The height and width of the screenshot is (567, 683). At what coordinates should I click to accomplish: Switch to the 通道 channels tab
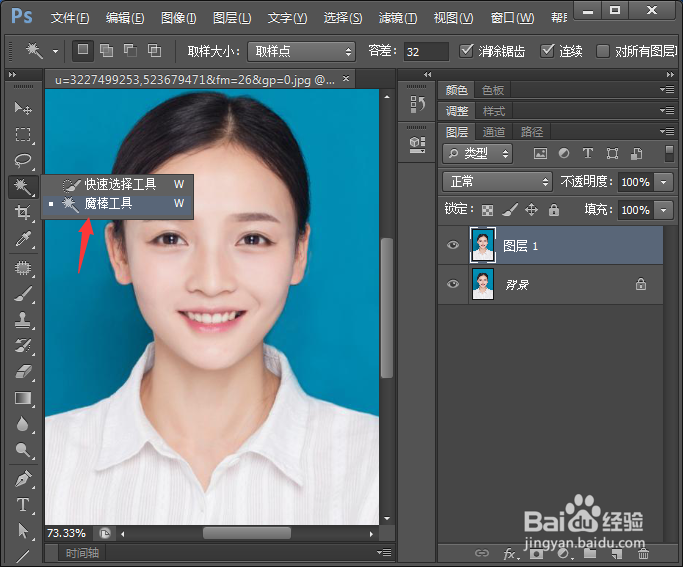[x=494, y=132]
